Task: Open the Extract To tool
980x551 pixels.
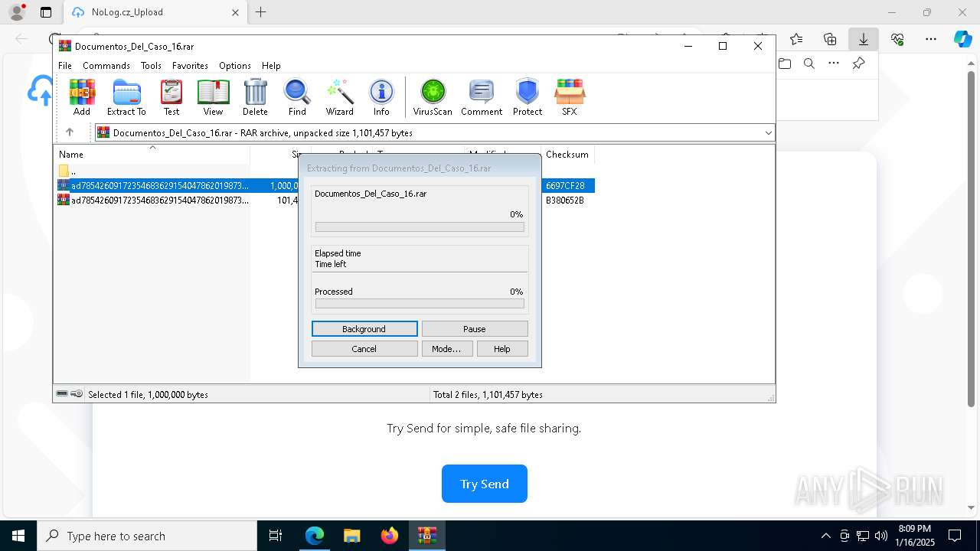Action: (x=126, y=97)
